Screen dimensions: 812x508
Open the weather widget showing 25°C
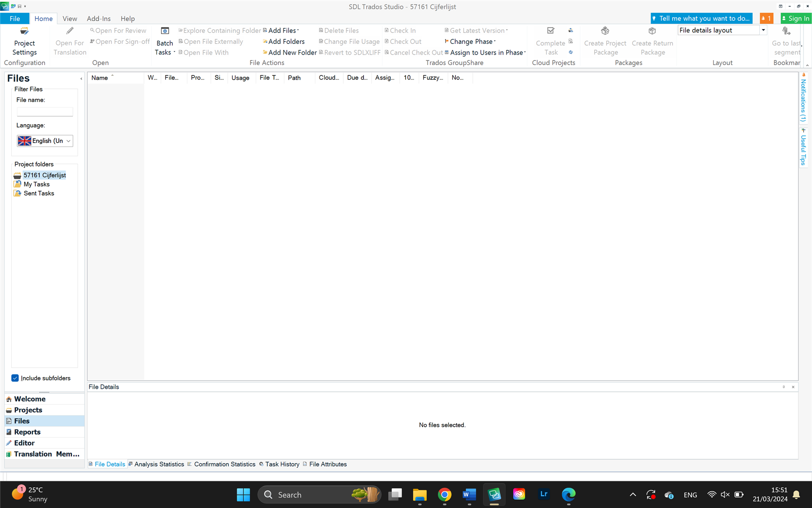30,494
